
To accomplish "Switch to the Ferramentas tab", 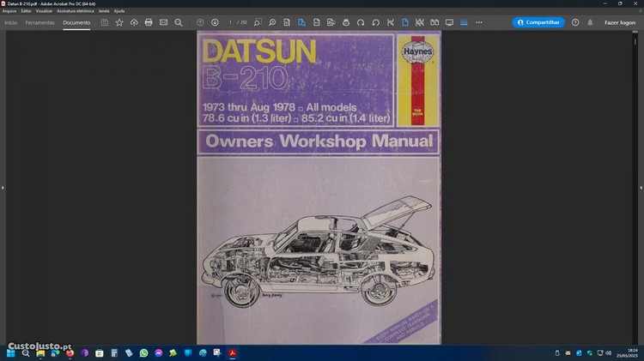I will click(39, 22).
